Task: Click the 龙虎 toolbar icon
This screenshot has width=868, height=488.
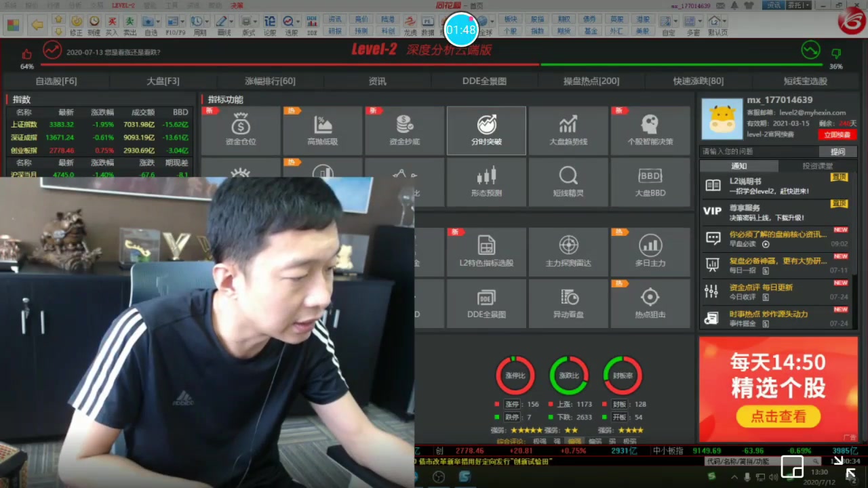Action: (410, 26)
